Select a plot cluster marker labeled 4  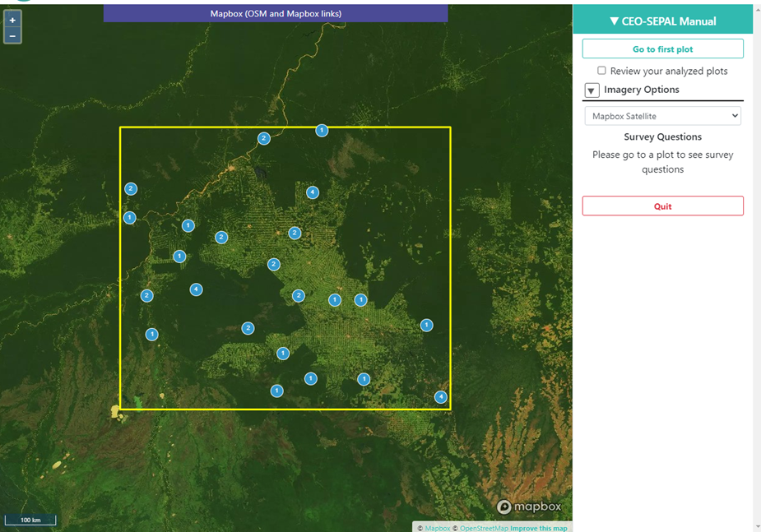click(x=313, y=192)
